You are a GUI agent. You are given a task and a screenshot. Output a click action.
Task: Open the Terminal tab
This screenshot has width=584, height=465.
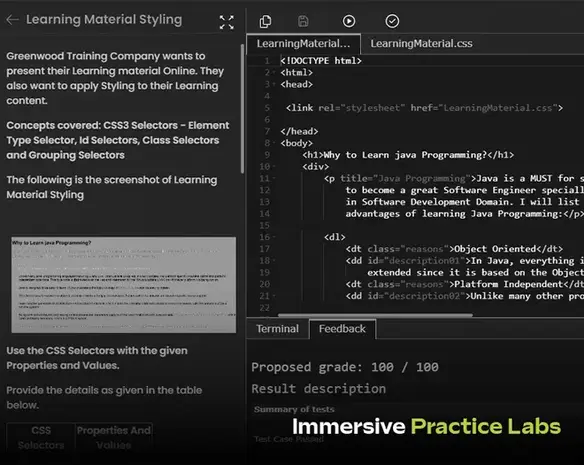point(277,329)
